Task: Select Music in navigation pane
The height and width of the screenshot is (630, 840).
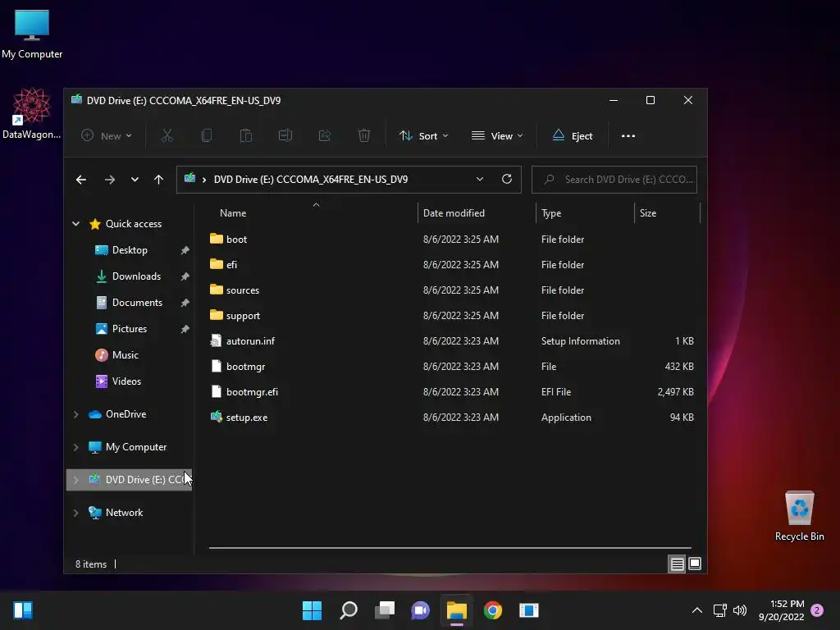Action: tap(125, 355)
